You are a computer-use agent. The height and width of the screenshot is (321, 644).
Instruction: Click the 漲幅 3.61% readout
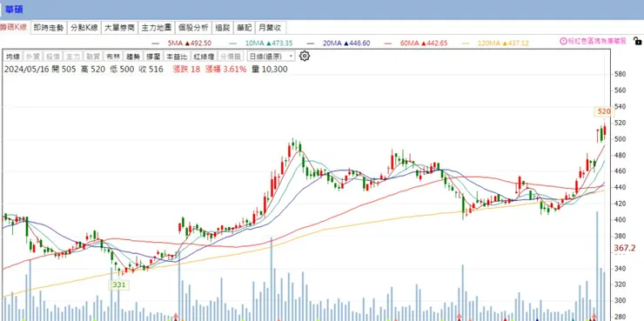point(226,70)
